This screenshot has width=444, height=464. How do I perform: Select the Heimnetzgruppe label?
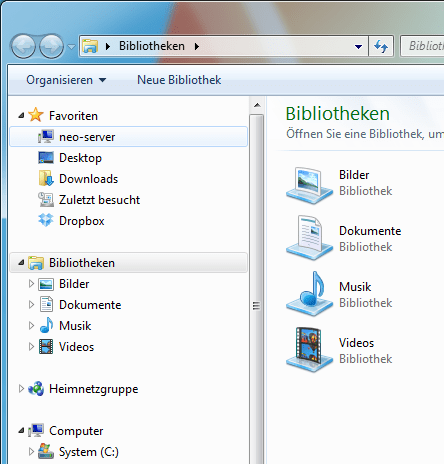pyautogui.click(x=93, y=389)
